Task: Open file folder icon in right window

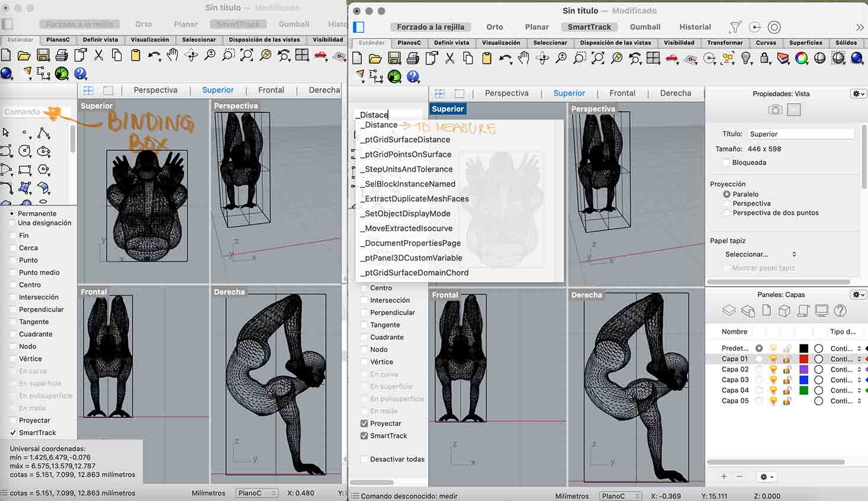Action: [x=375, y=58]
